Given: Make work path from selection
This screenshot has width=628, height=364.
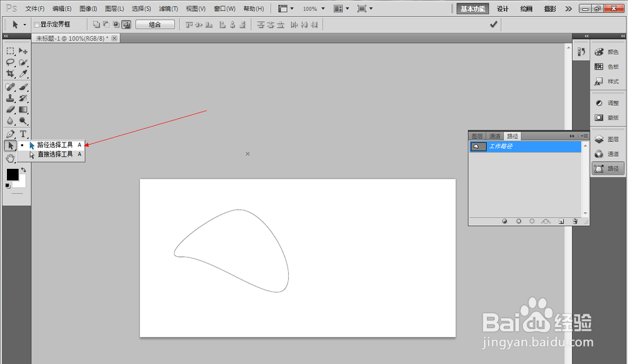Looking at the screenshot, I should coord(546,221).
